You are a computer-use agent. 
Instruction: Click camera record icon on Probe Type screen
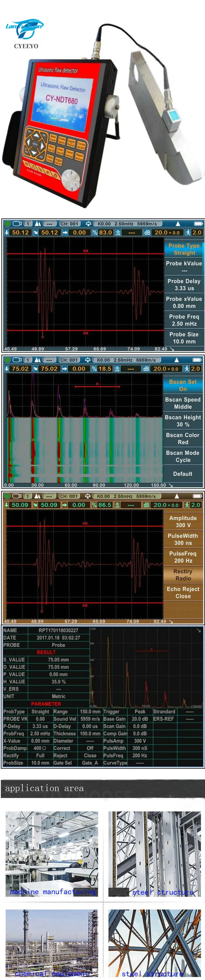pyautogui.click(x=17, y=224)
